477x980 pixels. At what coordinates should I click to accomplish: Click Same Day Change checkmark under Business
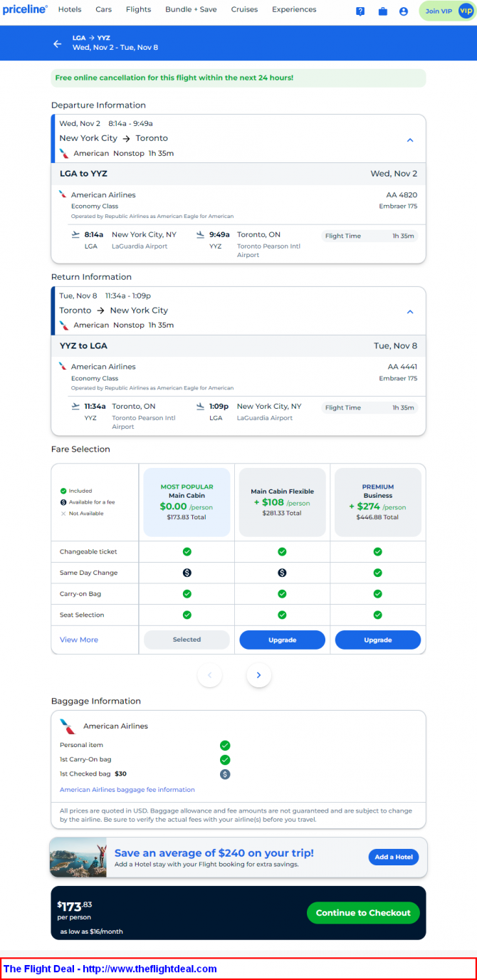pos(377,573)
